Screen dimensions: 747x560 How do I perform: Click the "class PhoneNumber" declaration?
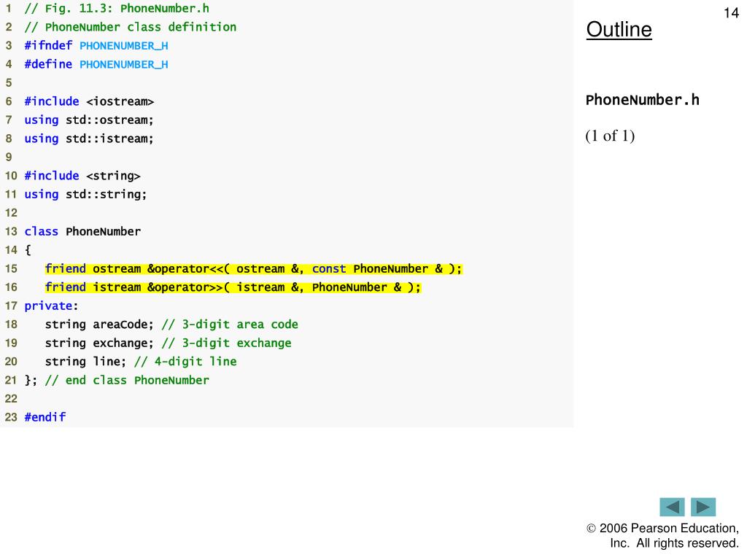pos(82,231)
